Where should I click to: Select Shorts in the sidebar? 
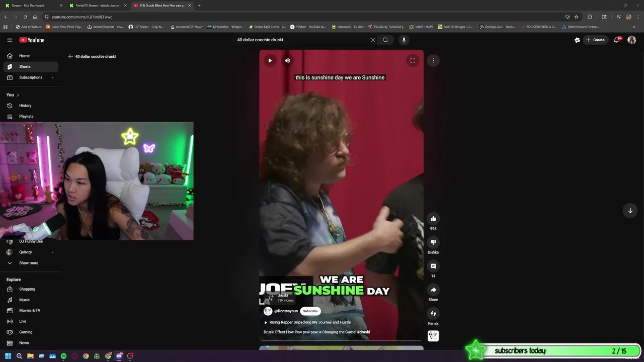click(30, 66)
